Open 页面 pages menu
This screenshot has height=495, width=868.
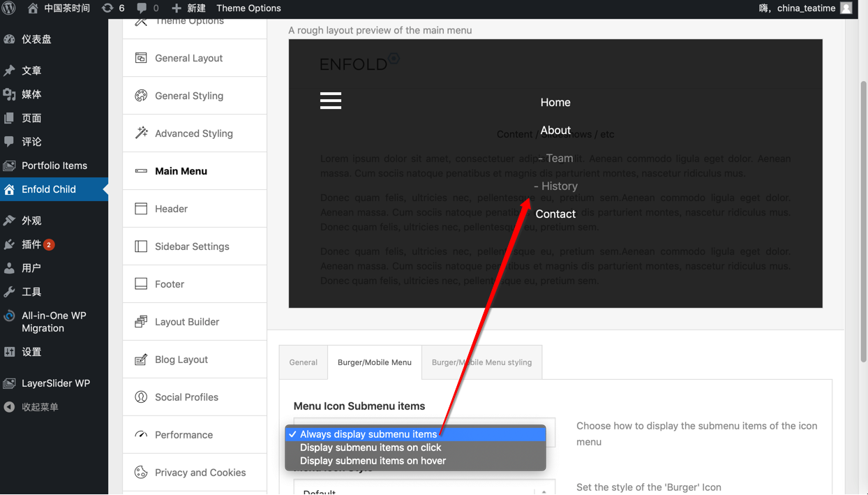click(54, 118)
